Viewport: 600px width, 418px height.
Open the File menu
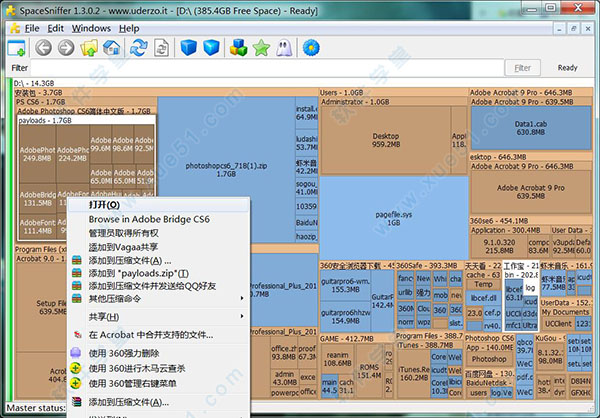[x=32, y=28]
